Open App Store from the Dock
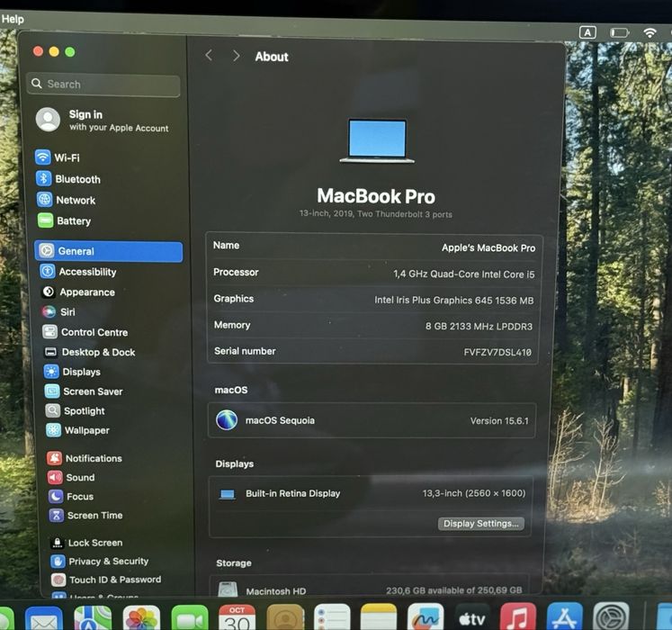672x630 pixels. point(564,616)
